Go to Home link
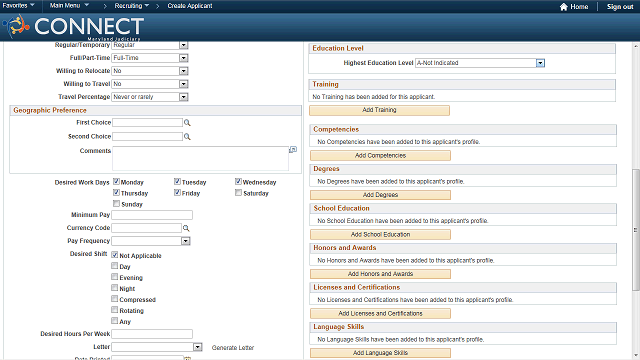Screen dimensions: 640x360 [x=579, y=7]
